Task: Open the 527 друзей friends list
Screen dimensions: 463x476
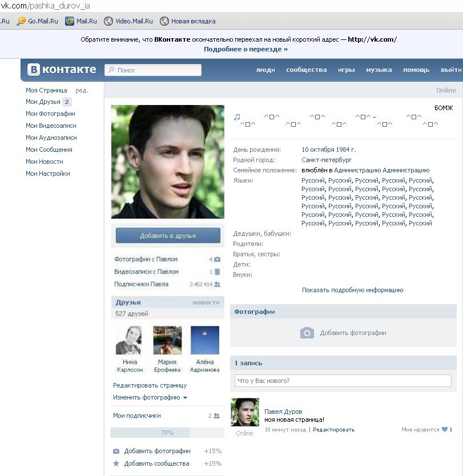Action: pyautogui.click(x=132, y=313)
